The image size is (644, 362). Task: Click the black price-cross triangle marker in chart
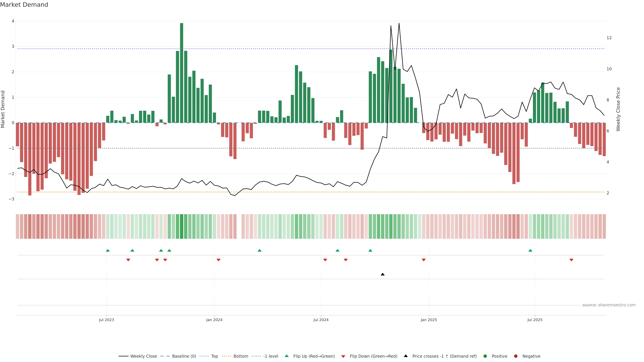tap(383, 274)
